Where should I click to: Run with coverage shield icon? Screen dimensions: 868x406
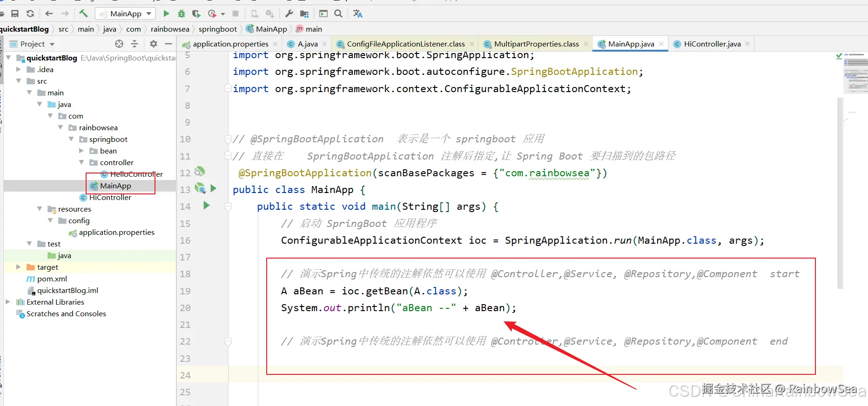196,13
